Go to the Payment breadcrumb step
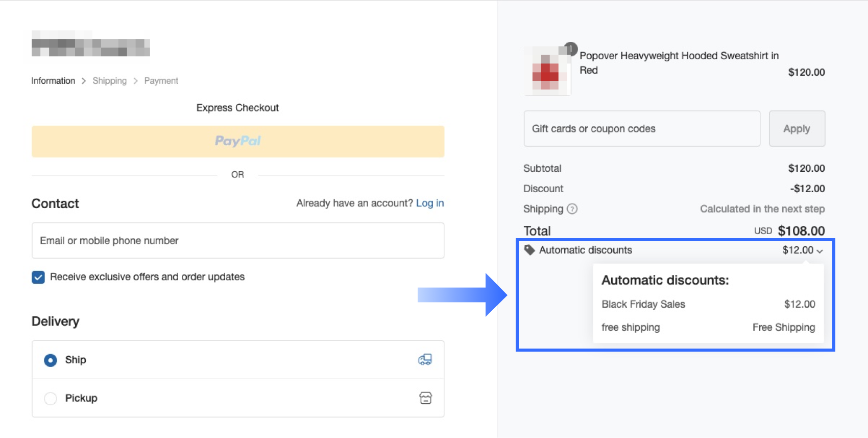Image resolution: width=868 pixels, height=438 pixels. tap(161, 81)
